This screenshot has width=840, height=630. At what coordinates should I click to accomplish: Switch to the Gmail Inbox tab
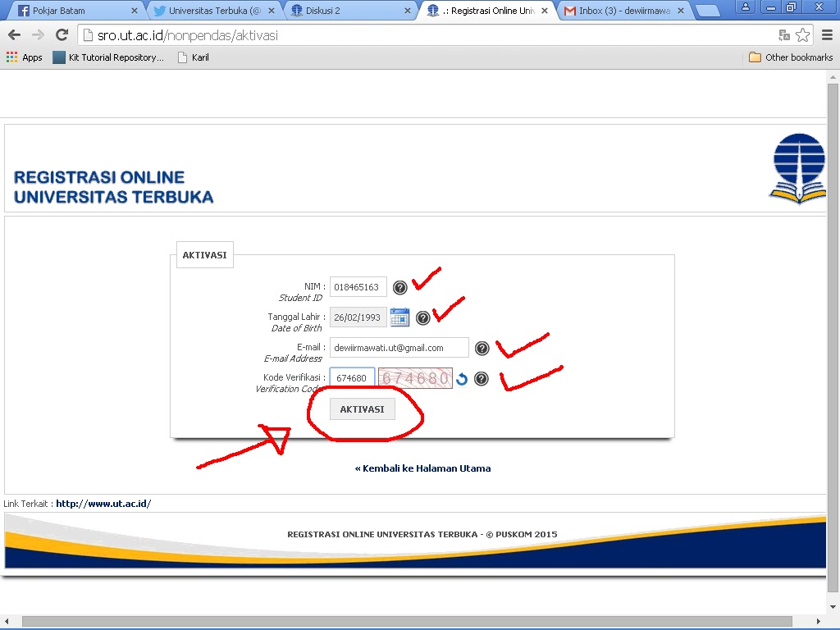point(624,11)
